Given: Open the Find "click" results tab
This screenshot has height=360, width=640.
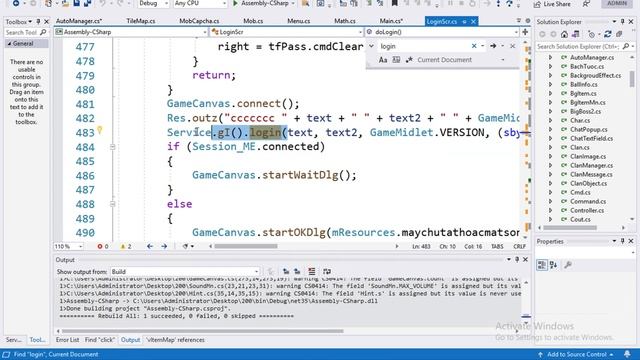Looking at the screenshot, I should 100,340.
